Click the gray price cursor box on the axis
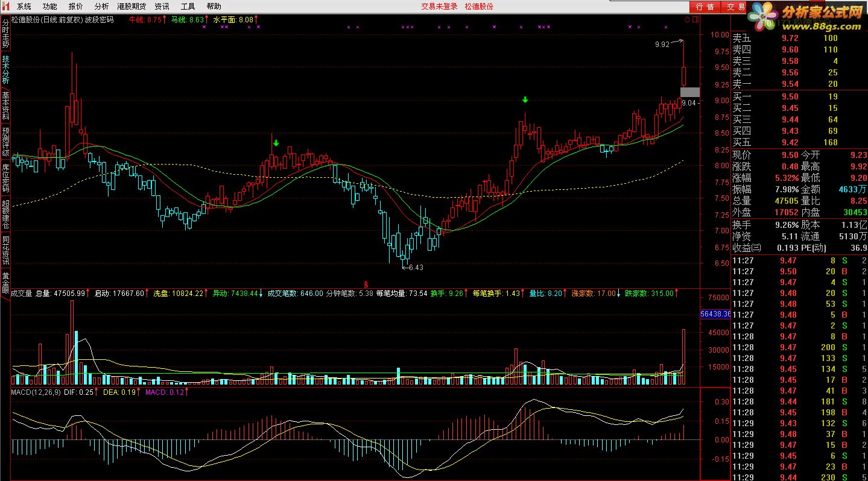 pyautogui.click(x=690, y=92)
